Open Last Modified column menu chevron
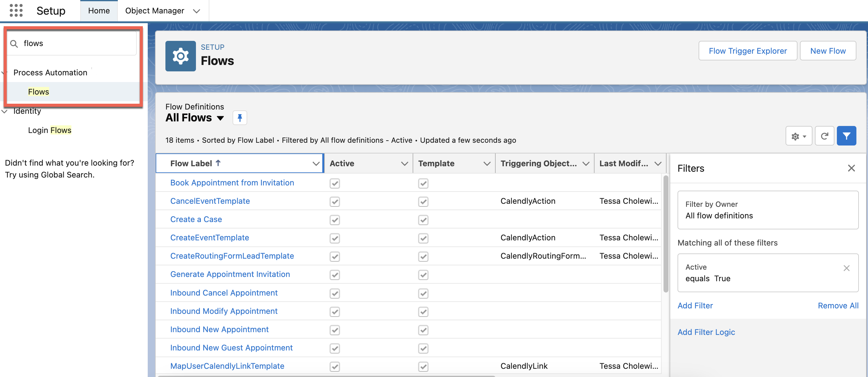This screenshot has width=868, height=377. click(x=657, y=163)
